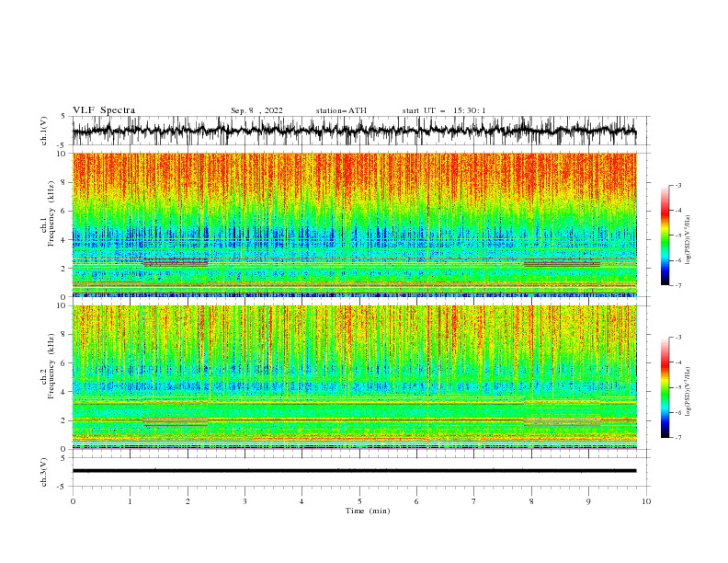The width and height of the screenshot is (728, 563).
Task: Click the 'start UT = 15:30:1' text
Action: point(444,110)
